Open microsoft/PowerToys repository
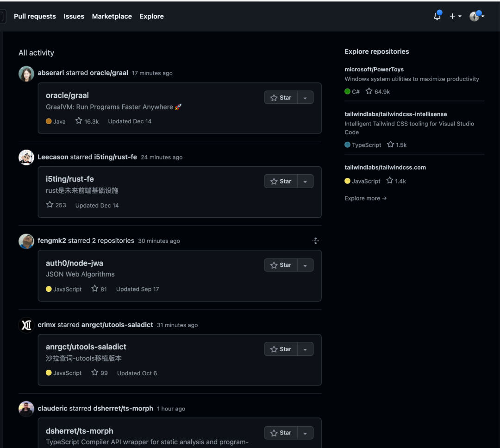Viewport: 500px width, 448px height. click(374, 69)
